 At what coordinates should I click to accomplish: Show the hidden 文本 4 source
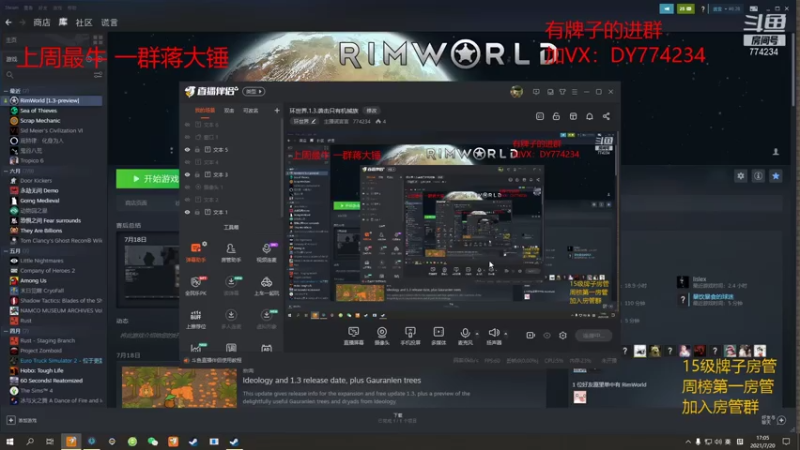[x=187, y=162]
